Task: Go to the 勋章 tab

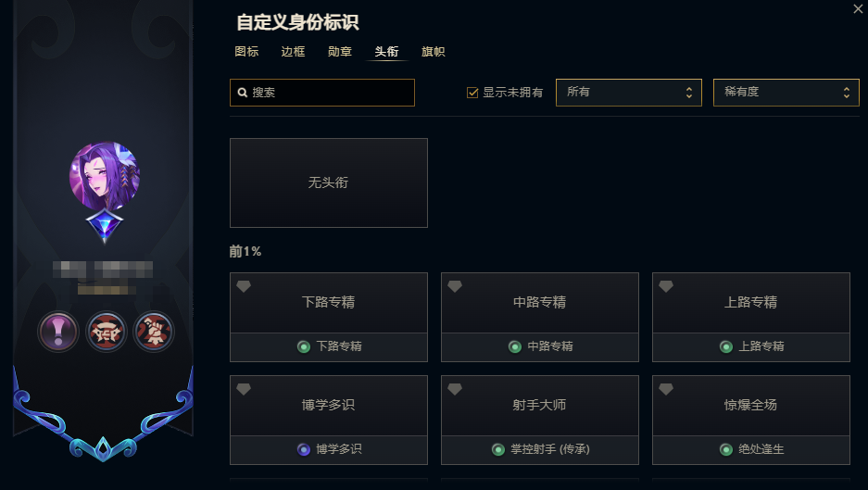Action: click(340, 52)
